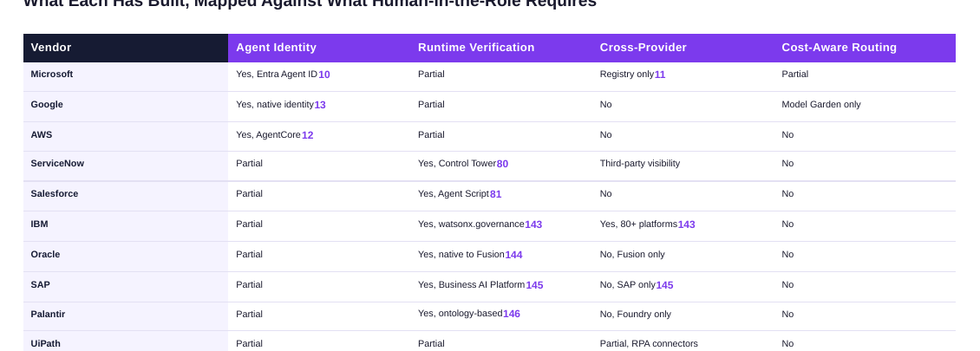Open citation 146 beside ontology-based
Viewport: 980px width, 351px height.
(x=512, y=314)
